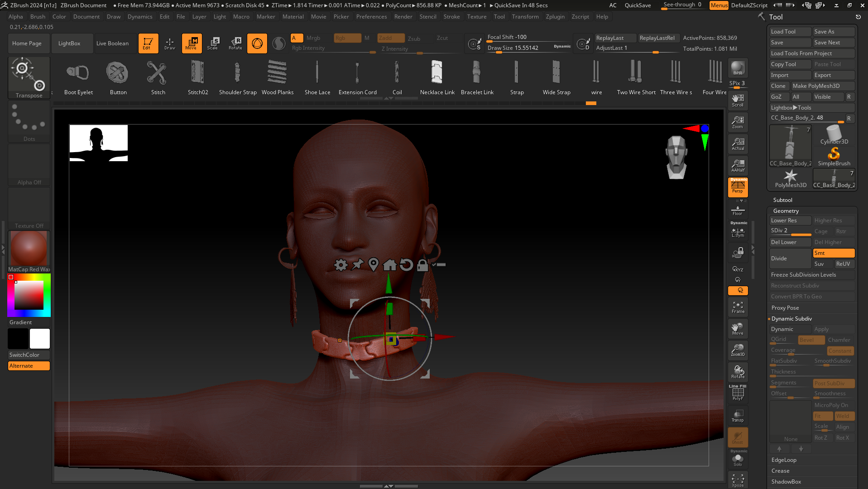This screenshot has width=868, height=489.
Task: Click the BPR render button
Action: click(x=738, y=68)
